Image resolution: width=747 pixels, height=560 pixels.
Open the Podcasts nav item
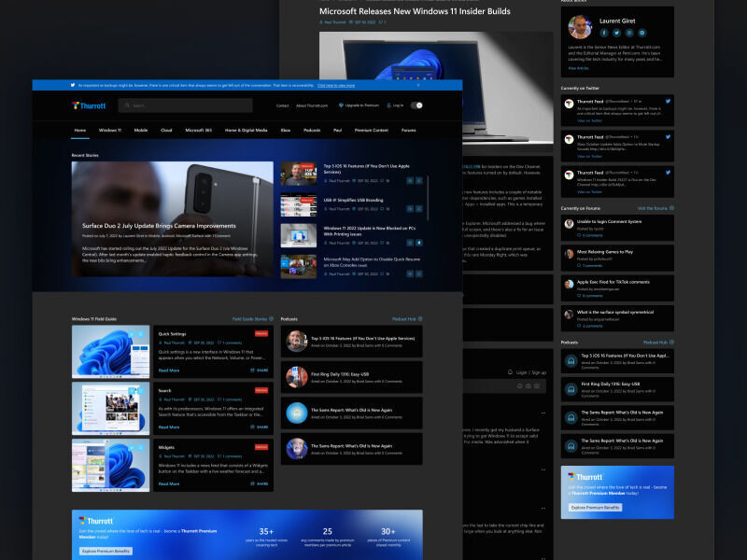tap(312, 130)
